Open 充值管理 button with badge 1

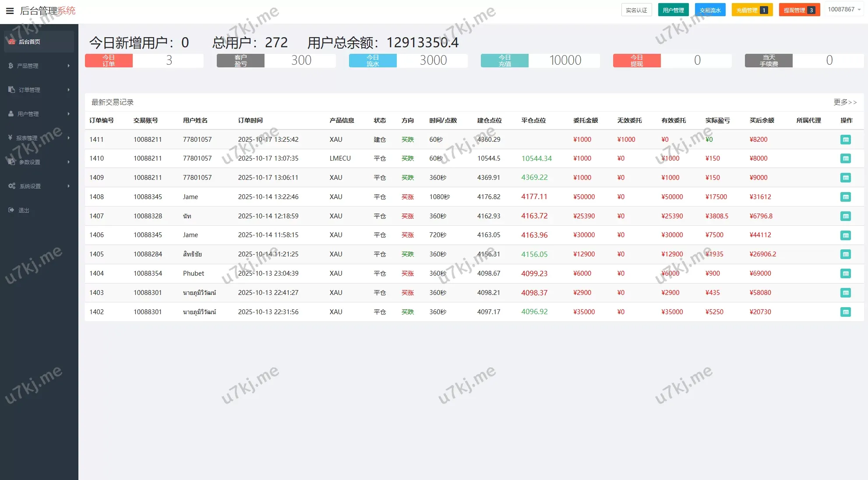(x=752, y=10)
